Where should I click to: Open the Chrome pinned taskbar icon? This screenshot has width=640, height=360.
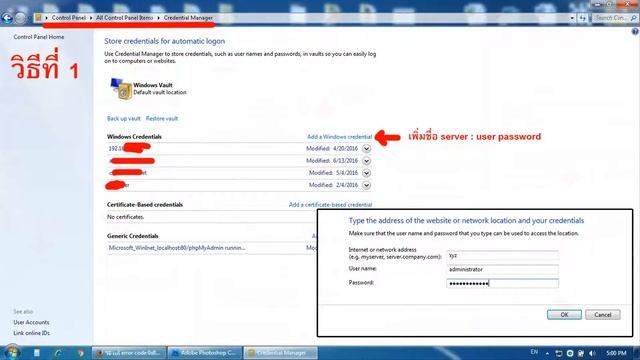[x=80, y=353]
